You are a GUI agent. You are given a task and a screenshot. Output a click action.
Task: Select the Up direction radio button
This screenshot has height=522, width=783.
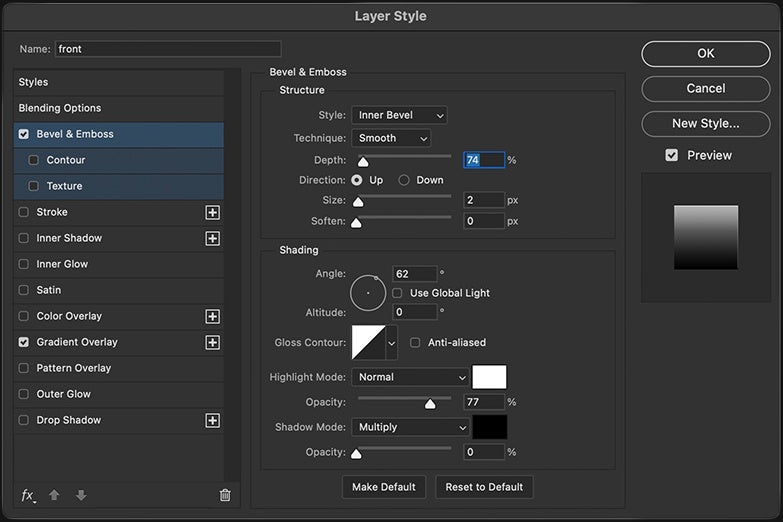(x=357, y=180)
